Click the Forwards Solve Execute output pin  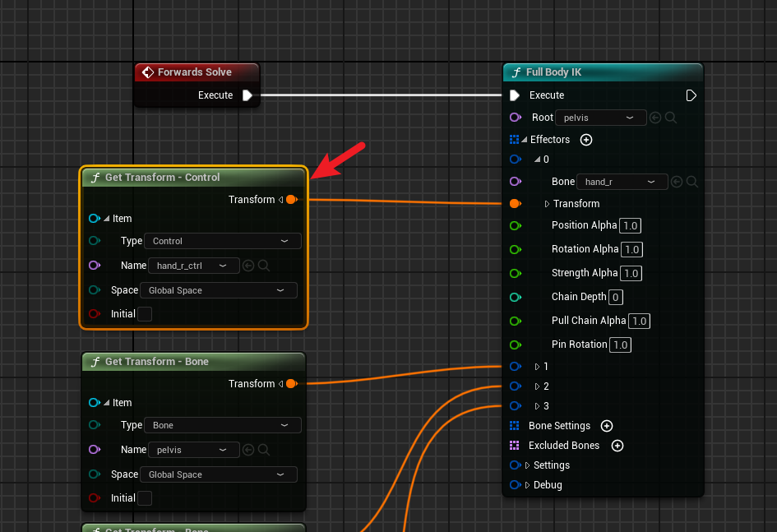[247, 95]
